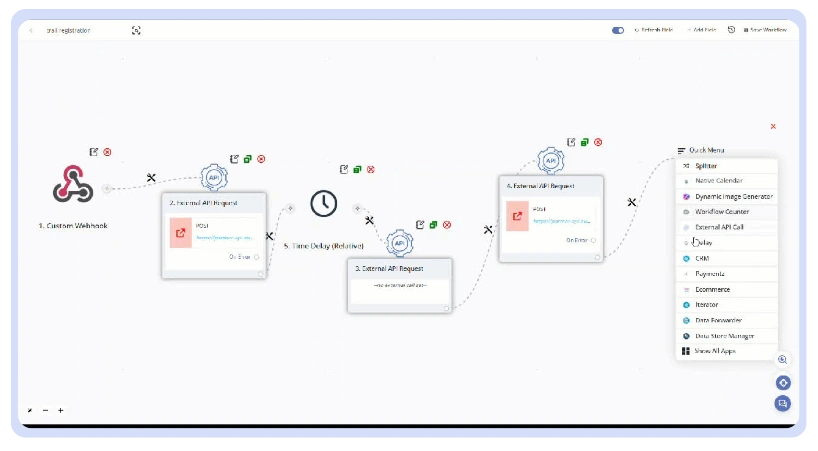Open the workflow history clock icon in header
Viewport: 818px width, 451px height.
(731, 30)
